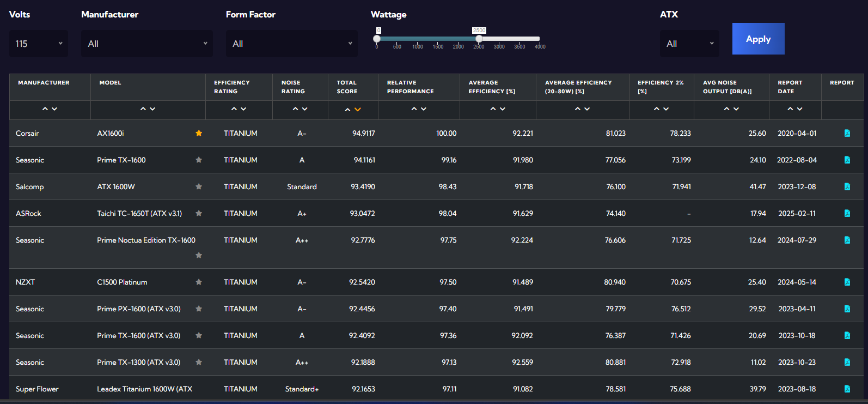Click the active Total Score descending arrow
Screen dimensions: 868x404
pyautogui.click(x=358, y=110)
